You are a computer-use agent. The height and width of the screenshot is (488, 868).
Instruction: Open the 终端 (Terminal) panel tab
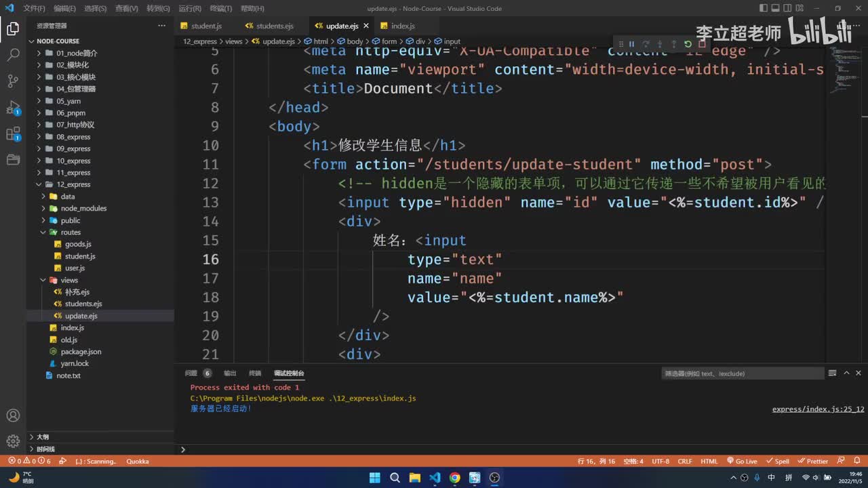[x=255, y=373]
